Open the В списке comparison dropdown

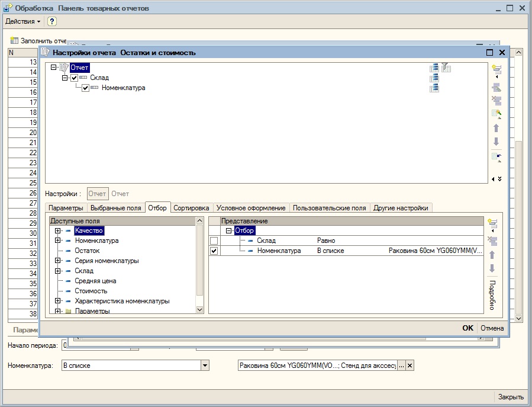[205, 366]
